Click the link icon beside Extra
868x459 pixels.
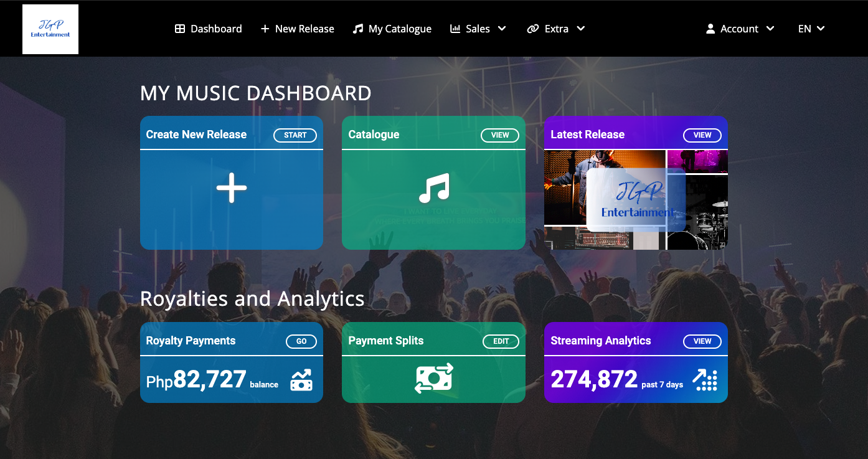pos(532,28)
